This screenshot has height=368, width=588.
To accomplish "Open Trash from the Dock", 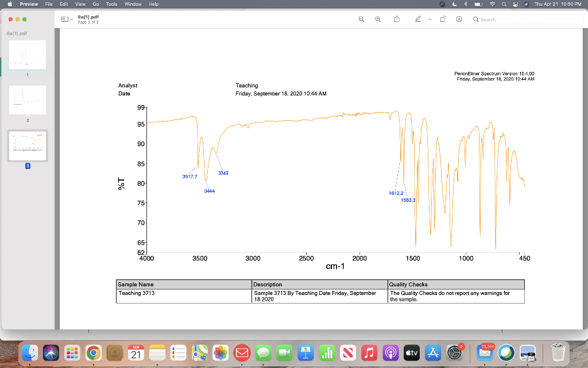I will point(558,352).
